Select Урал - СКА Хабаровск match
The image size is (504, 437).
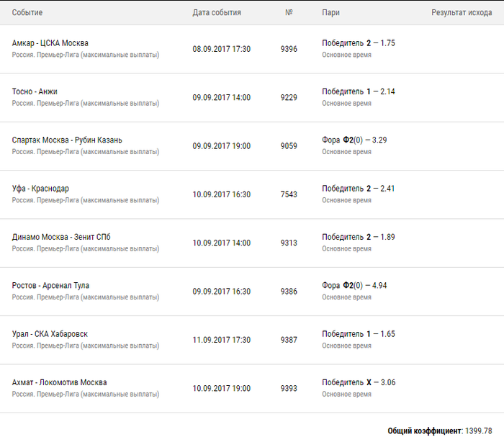[x=50, y=334]
